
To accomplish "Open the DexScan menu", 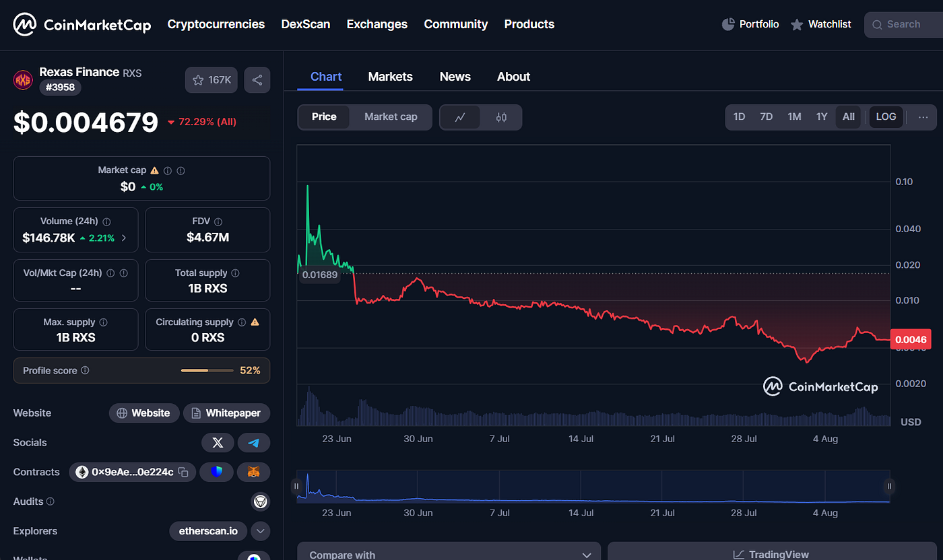I will click(306, 24).
